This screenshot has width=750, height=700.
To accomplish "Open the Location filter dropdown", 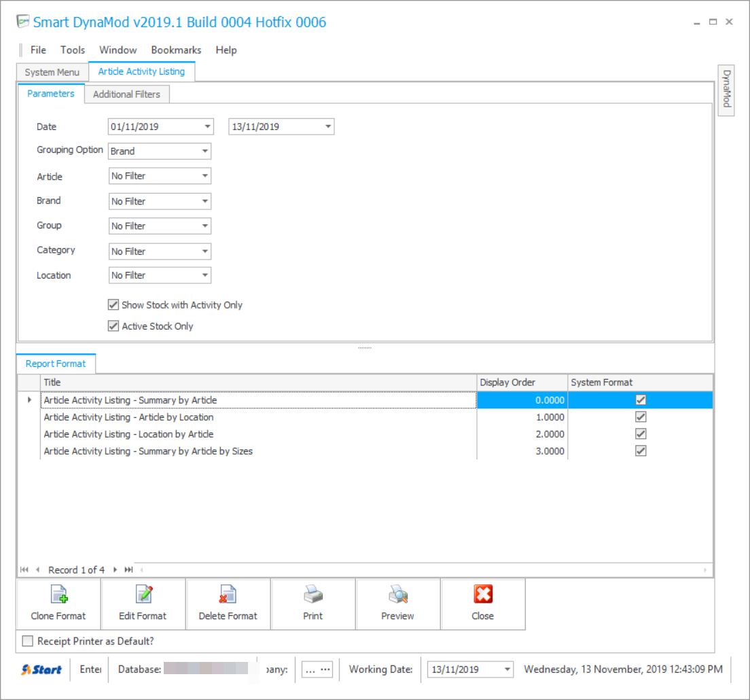I will [x=204, y=275].
